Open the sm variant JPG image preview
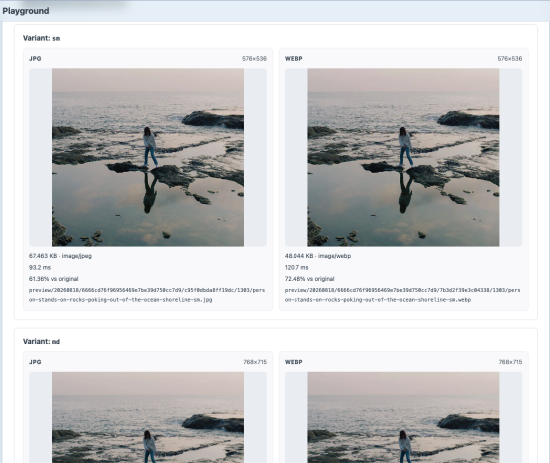 pyautogui.click(x=148, y=157)
